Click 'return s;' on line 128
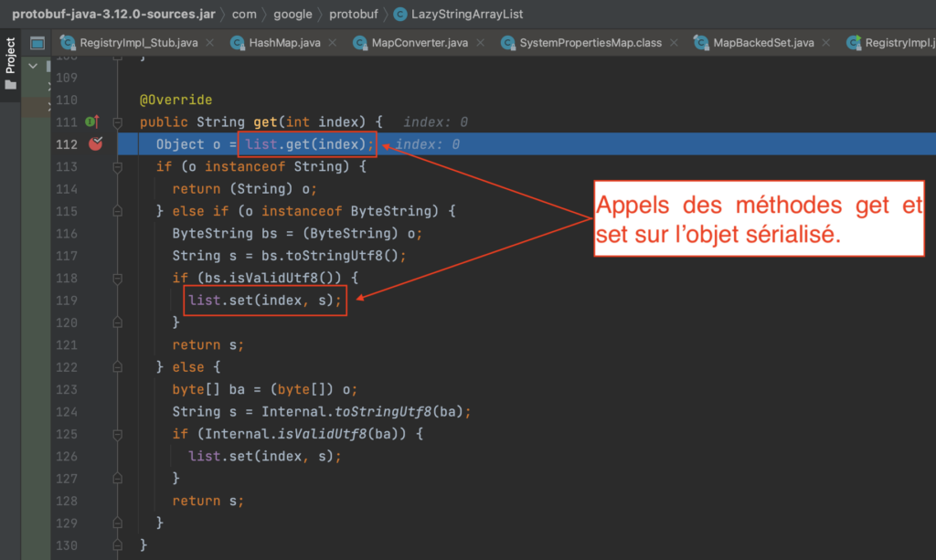936x560 pixels. tap(208, 501)
